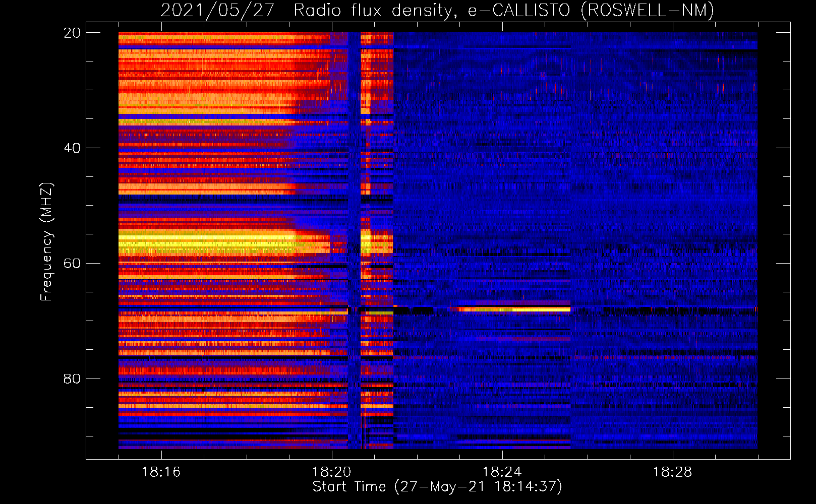Viewport: 816px width, 504px height.
Task: Click the bright yellow emission band near 57 MHz
Action: point(207,243)
